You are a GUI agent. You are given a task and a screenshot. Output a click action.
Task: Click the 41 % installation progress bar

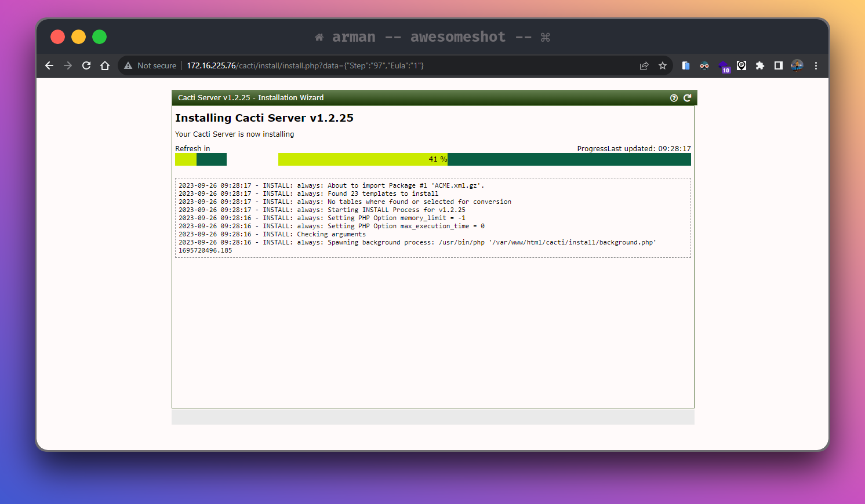tap(484, 159)
